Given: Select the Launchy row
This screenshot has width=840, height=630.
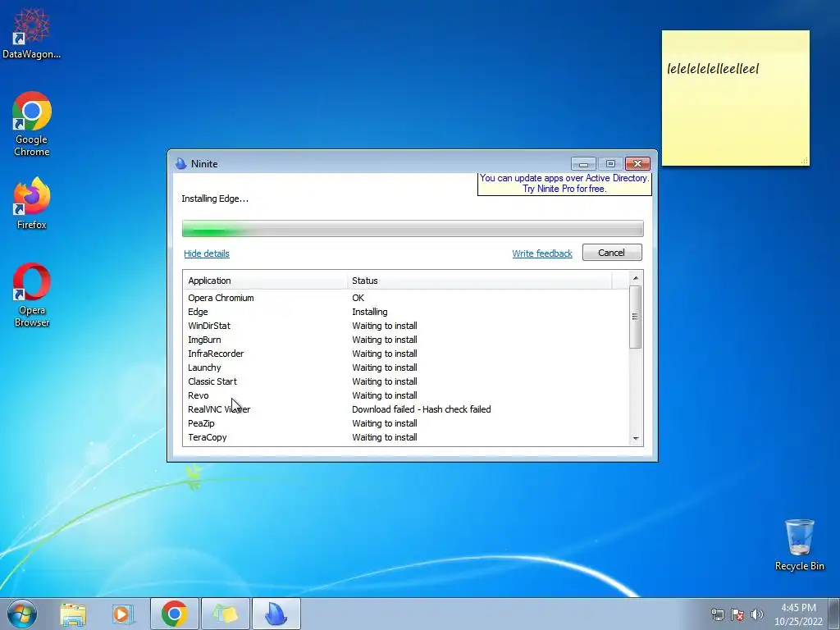Looking at the screenshot, I should 406,367.
